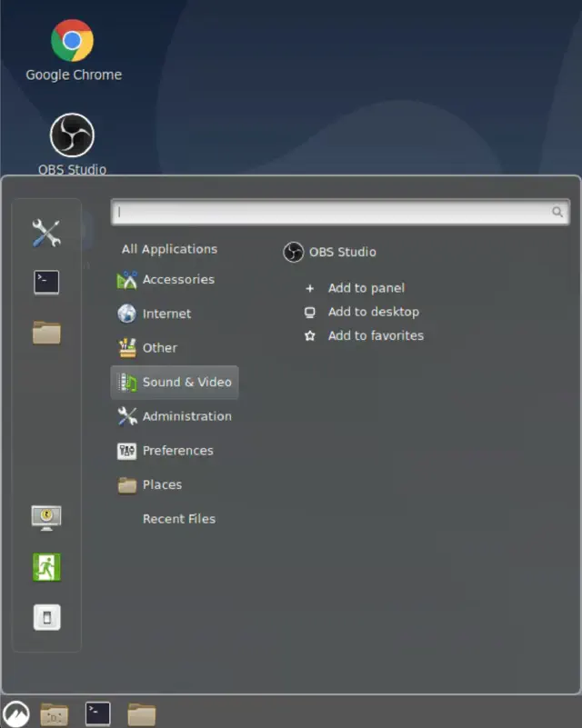Open the Places category
Viewport: 582px width, 728px height.
[162, 484]
